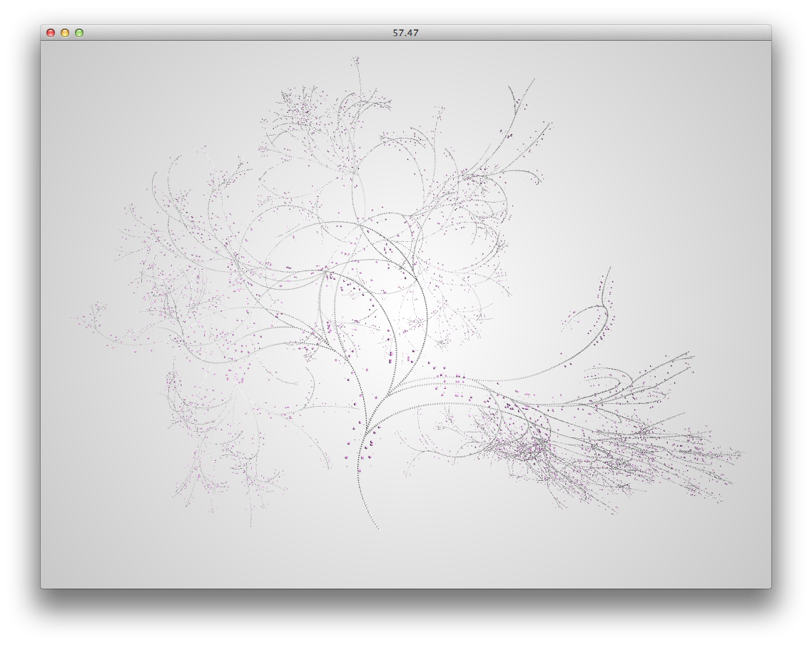Maximize the window with the green button
Image resolution: width=812 pixels, height=645 pixels.
[x=79, y=33]
